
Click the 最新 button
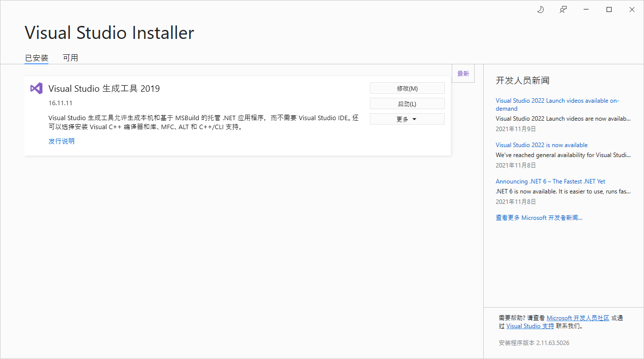[x=463, y=73]
